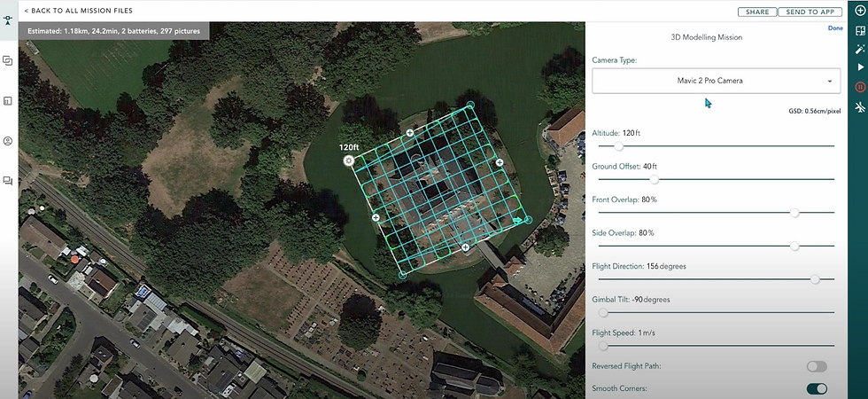The height and width of the screenshot is (399, 868).
Task: Click the Flight Direction: 156 degrees label
Action: pos(639,266)
